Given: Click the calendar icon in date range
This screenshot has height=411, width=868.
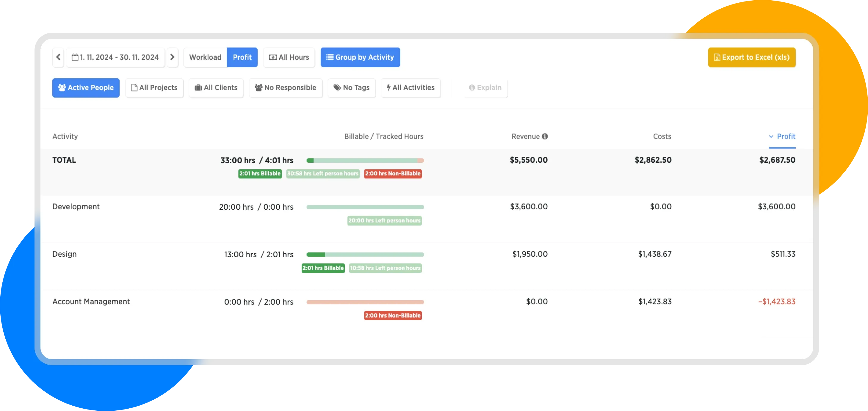Looking at the screenshot, I should tap(75, 57).
